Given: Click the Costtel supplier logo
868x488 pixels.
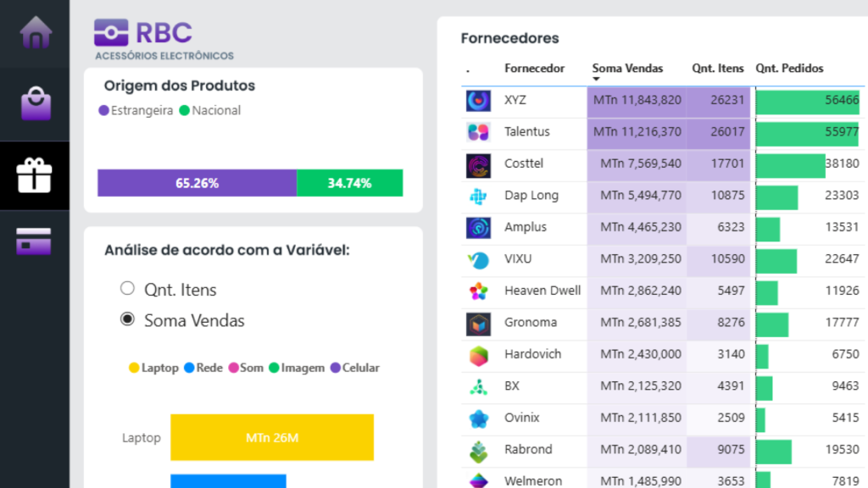Looking at the screenshot, I should 478,164.
